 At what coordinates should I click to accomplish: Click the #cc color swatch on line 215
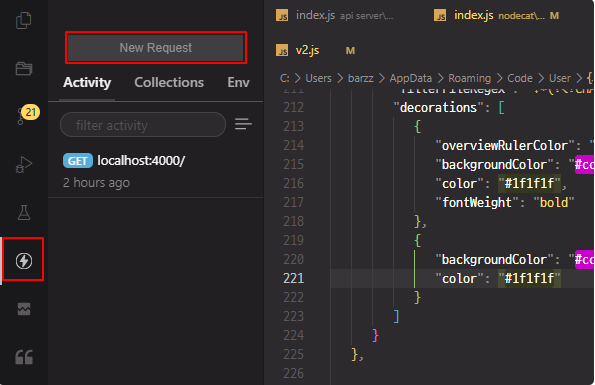point(584,165)
